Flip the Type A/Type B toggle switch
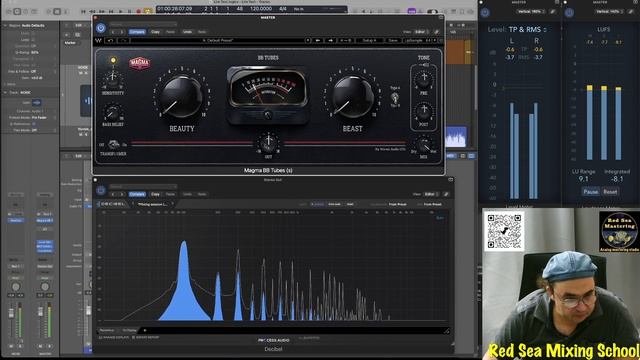 click(x=395, y=97)
